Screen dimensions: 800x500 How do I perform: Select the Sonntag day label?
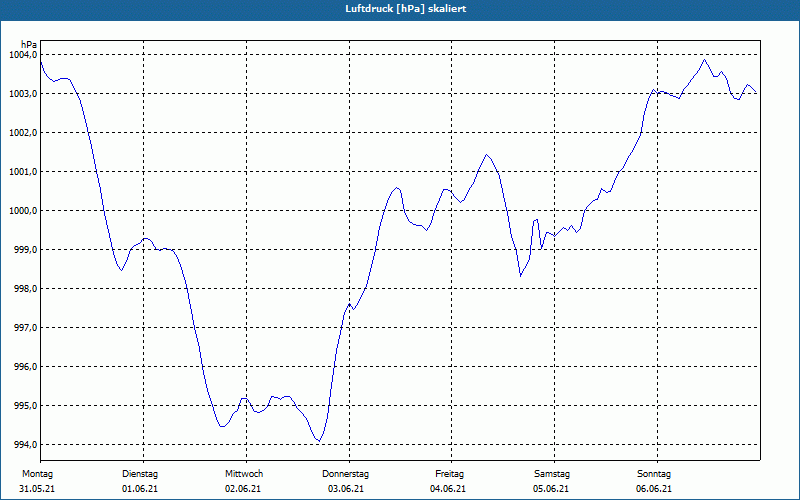[654, 474]
